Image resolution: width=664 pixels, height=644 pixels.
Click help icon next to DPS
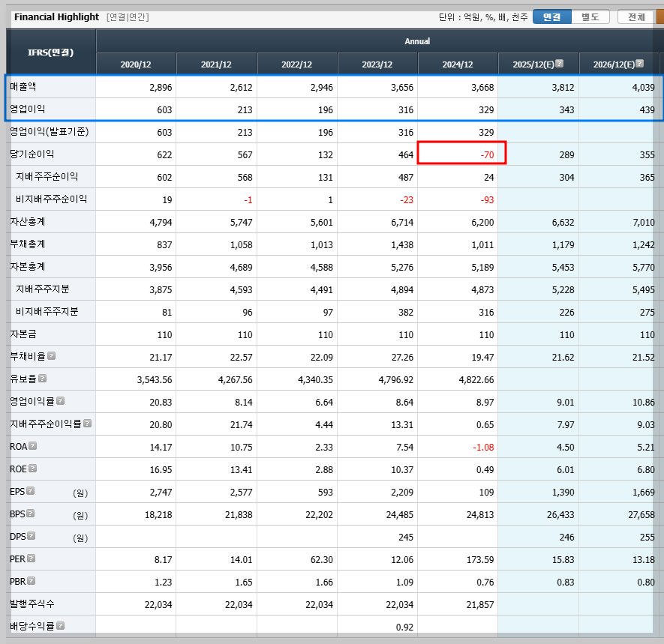32,536
